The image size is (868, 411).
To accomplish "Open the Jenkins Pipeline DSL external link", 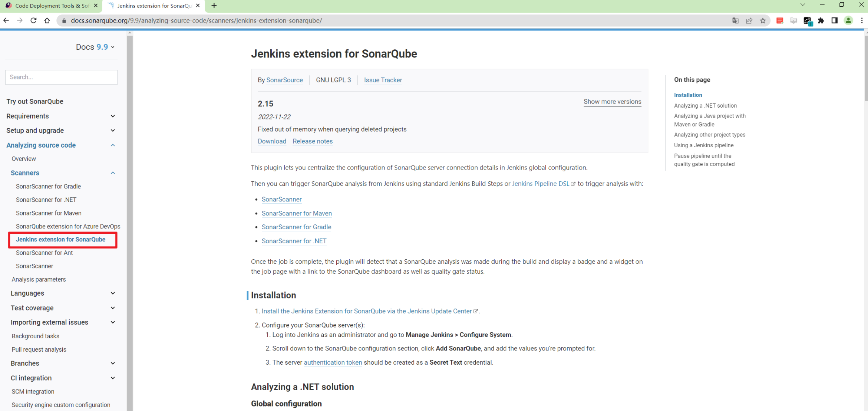I will click(x=544, y=184).
